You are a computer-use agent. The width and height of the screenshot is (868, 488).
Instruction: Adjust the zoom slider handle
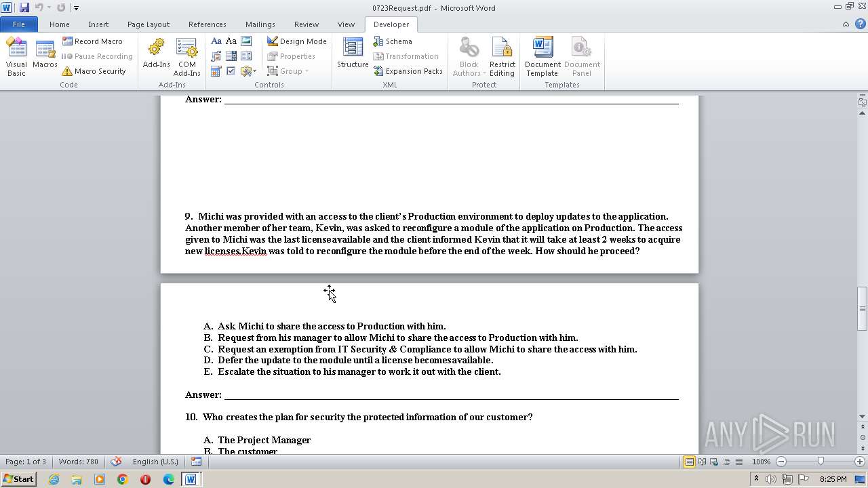821,462
